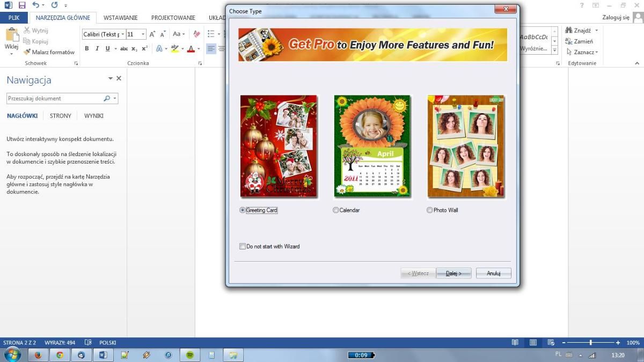The height and width of the screenshot is (362, 644).
Task: Click the clear formatting eraser icon
Action: pos(196,34)
